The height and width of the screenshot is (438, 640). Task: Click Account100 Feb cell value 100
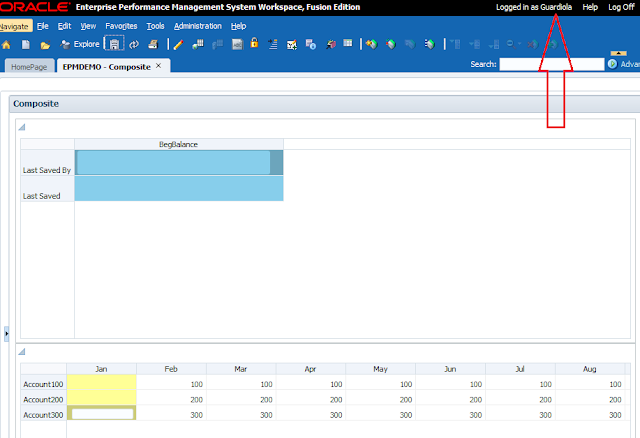coord(171,384)
